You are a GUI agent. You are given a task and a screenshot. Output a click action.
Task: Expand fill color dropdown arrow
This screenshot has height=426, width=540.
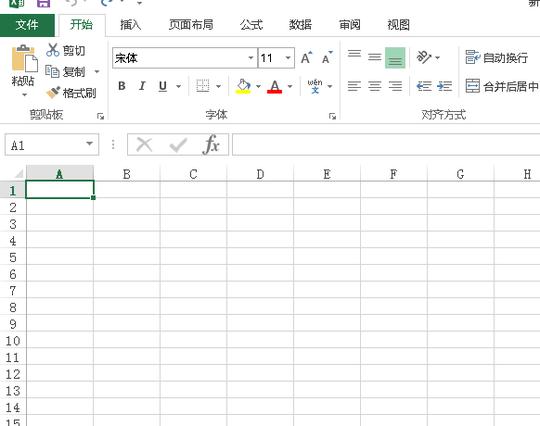258,86
